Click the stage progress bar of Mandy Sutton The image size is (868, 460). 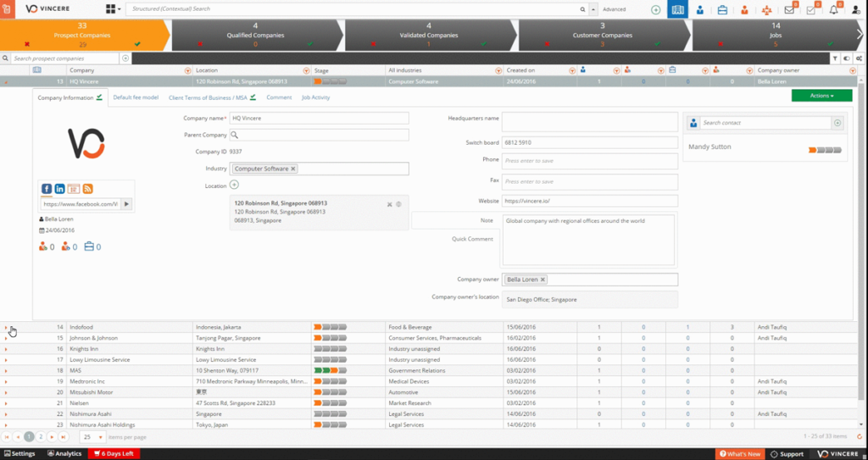pyautogui.click(x=825, y=150)
